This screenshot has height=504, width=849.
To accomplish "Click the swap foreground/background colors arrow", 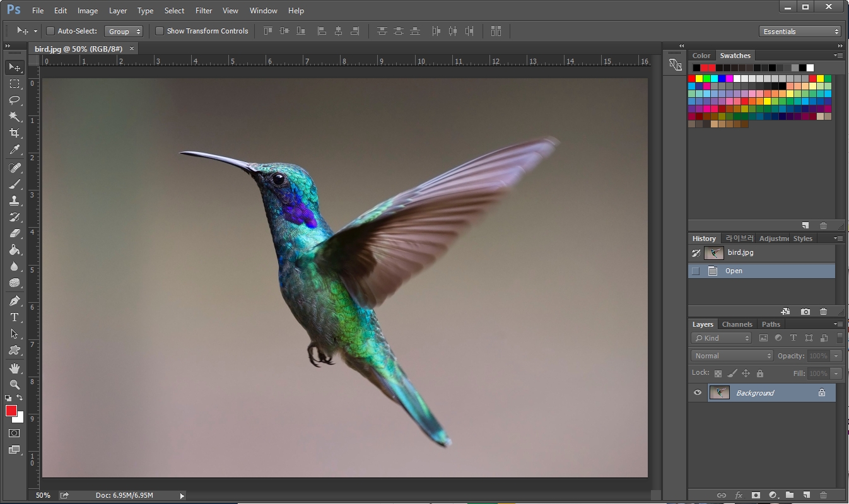I will tap(20, 398).
